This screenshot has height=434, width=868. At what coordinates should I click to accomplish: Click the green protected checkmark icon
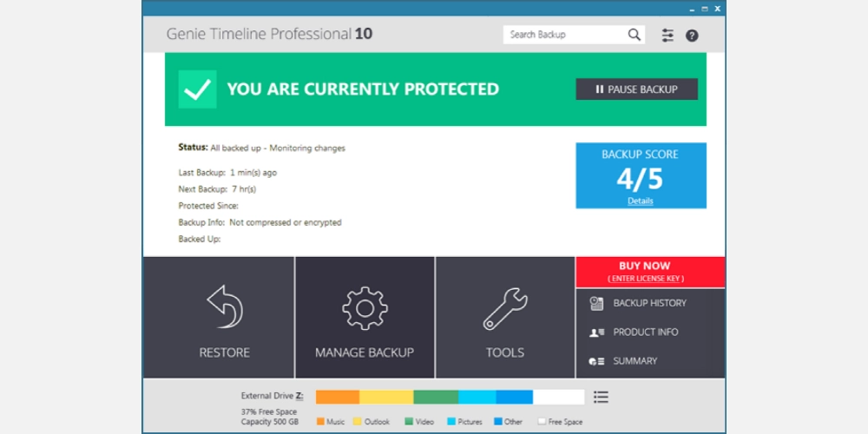[x=197, y=89]
